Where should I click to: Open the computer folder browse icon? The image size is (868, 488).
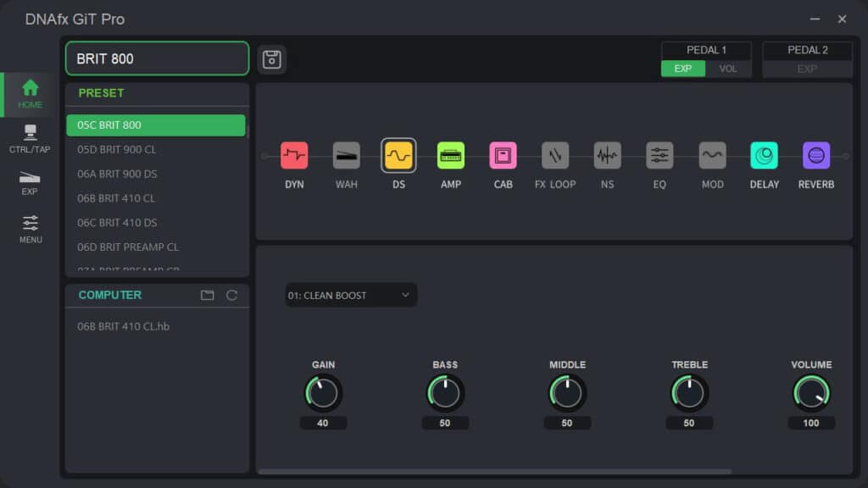tap(207, 295)
